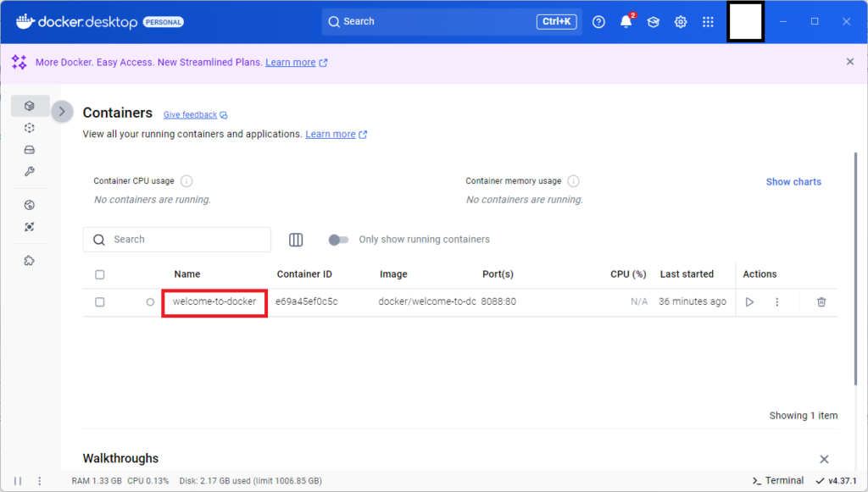
Task: Check the welcome-to-docker row checkbox
Action: coord(100,301)
